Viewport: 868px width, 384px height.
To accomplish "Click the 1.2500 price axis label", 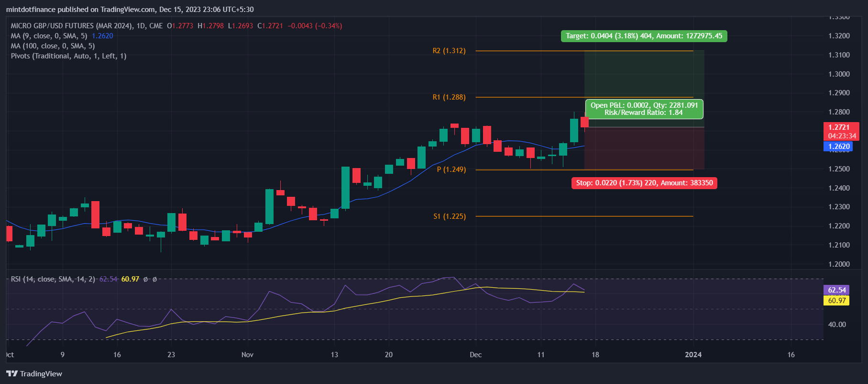I will (839, 169).
